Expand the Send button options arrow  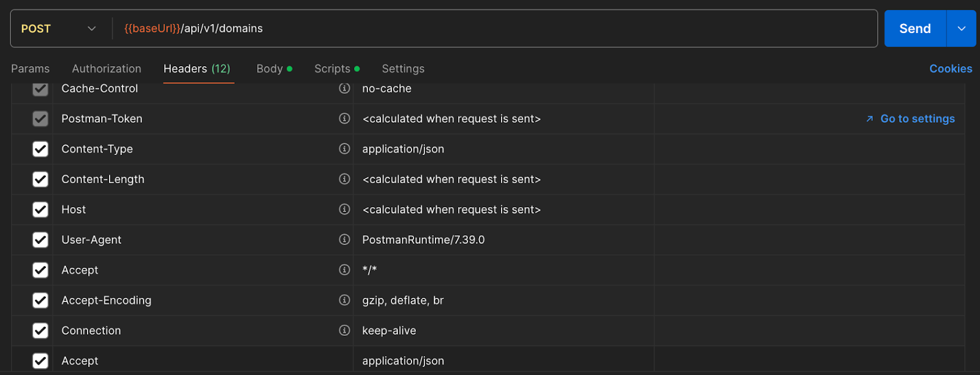(x=961, y=29)
